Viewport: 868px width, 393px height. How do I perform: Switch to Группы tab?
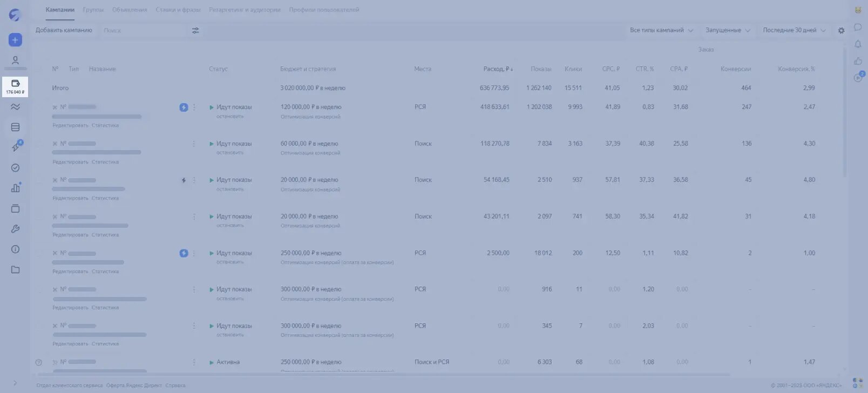pos(93,10)
